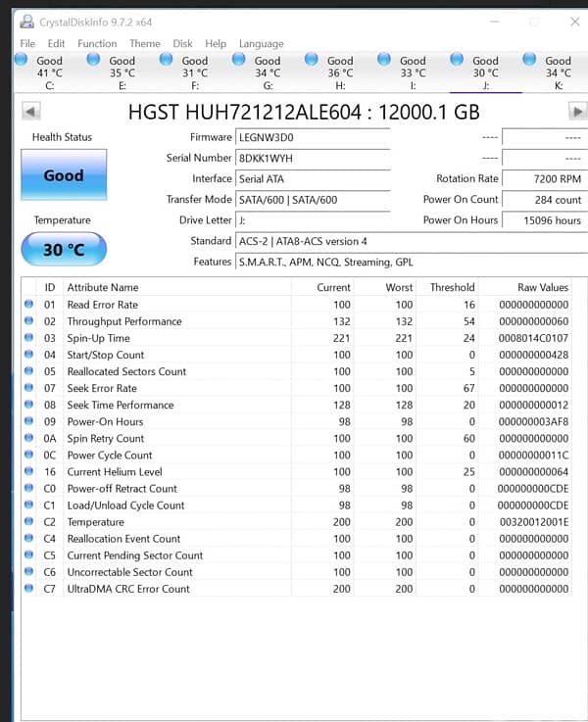588x722 pixels.
Task: Click the Rotation Rate field 7200 RPM
Action: [x=544, y=178]
